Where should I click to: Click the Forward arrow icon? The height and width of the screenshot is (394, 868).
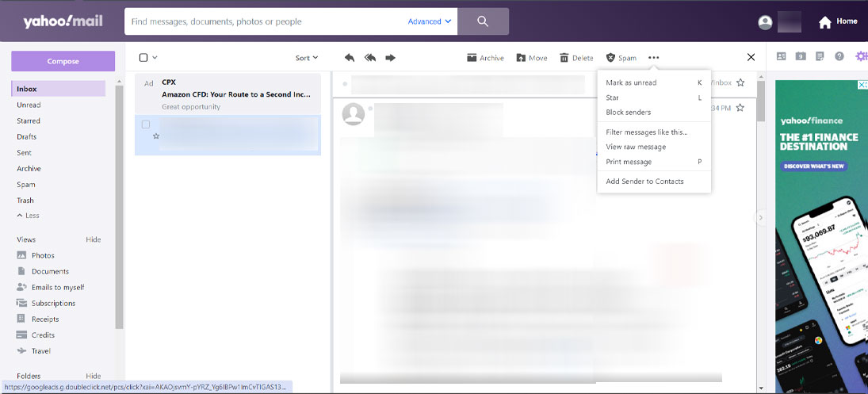pos(390,58)
